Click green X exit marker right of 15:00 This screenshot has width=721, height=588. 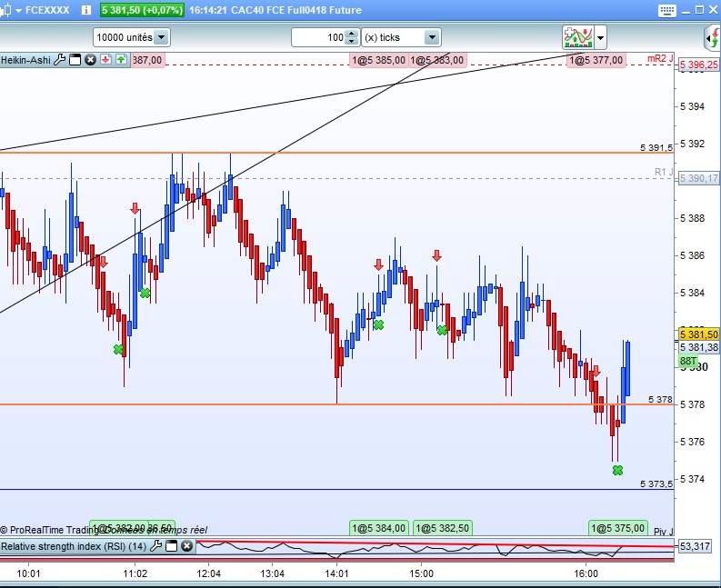[442, 330]
